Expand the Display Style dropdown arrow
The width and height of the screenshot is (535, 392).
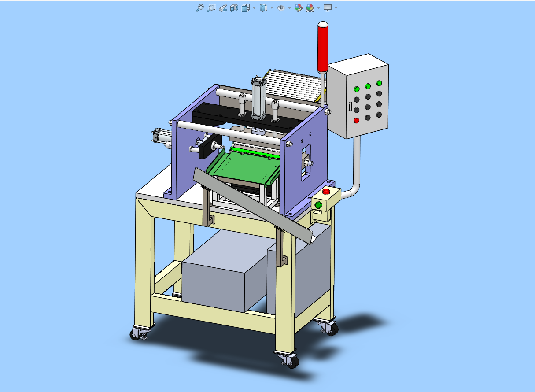(x=272, y=8)
